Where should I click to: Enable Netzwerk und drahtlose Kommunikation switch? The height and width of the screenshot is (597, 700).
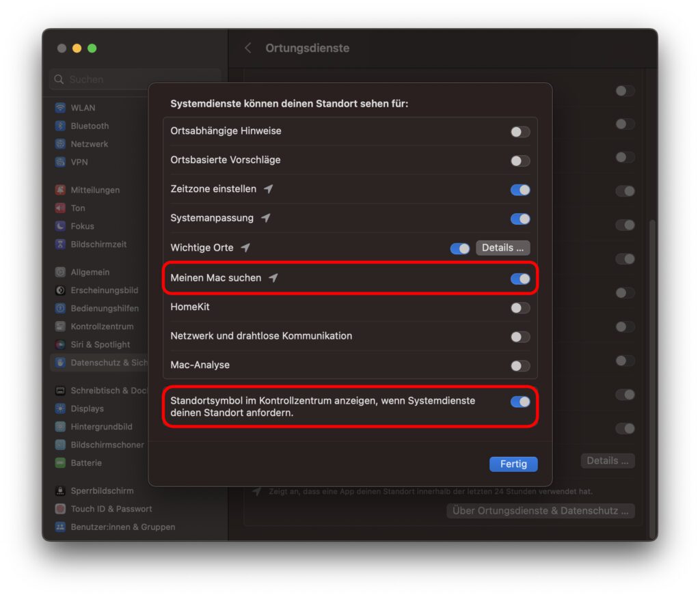520,337
